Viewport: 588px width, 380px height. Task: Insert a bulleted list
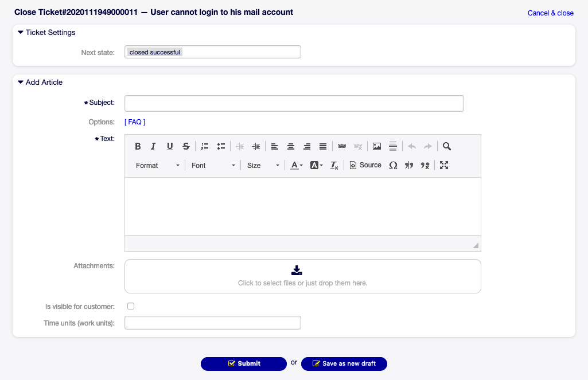[x=221, y=146]
